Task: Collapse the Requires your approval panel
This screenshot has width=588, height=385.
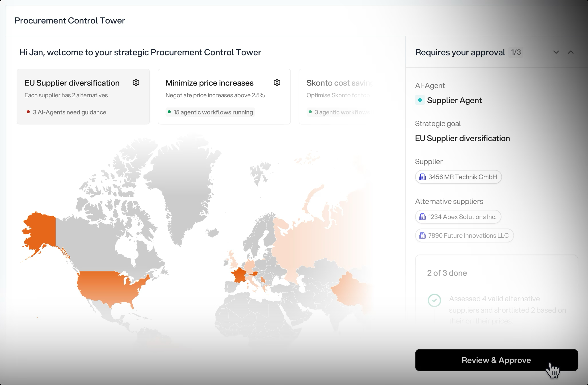Action: coord(571,52)
